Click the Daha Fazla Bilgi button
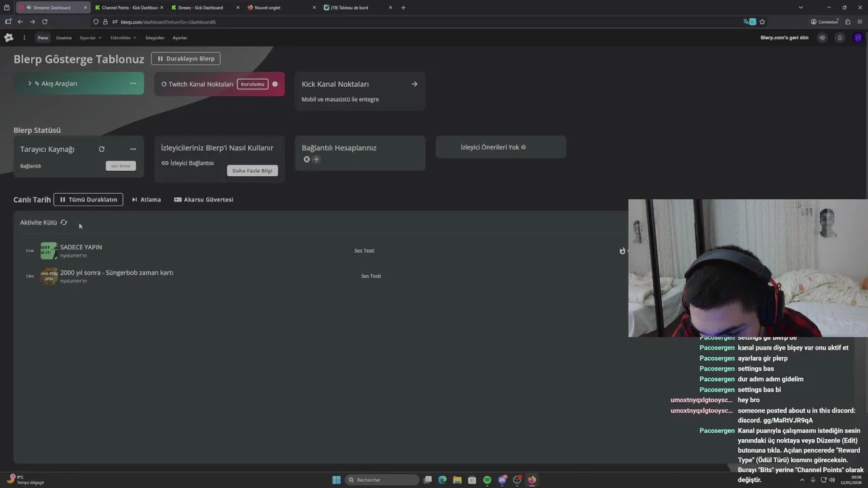Screen dimensions: 868x488 (252, 171)
